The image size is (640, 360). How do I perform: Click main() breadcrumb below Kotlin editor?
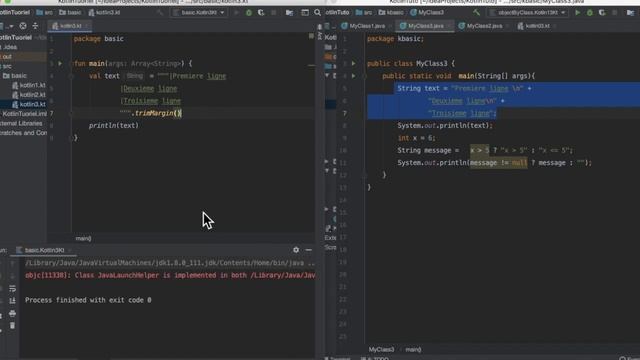click(83, 238)
